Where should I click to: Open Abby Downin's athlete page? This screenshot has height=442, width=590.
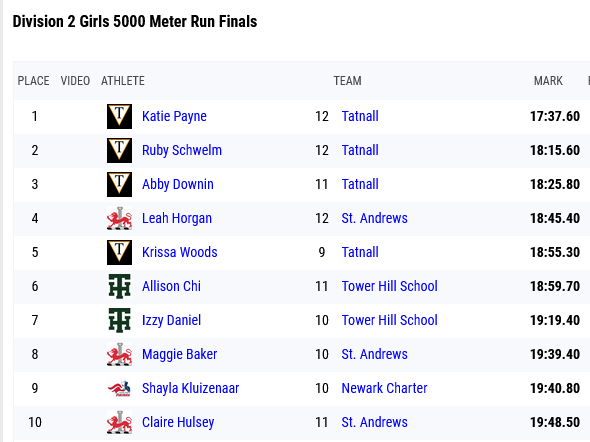point(178,184)
